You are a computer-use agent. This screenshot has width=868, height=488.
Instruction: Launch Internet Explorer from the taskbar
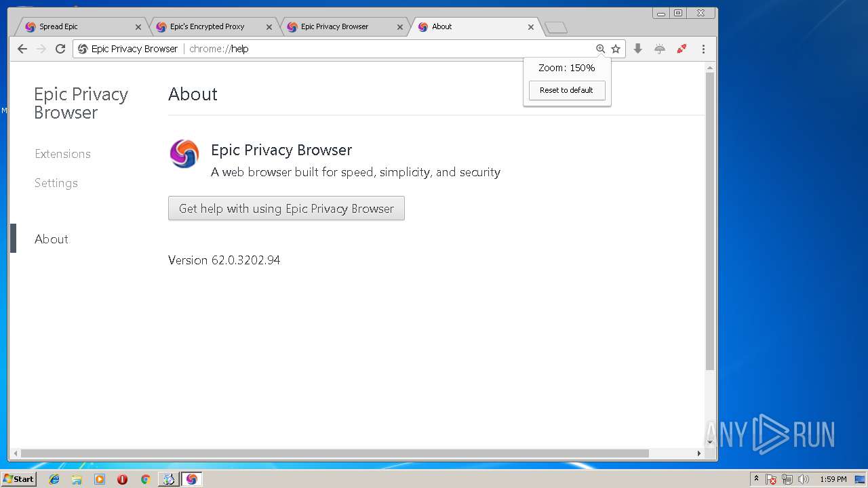tap(54, 479)
